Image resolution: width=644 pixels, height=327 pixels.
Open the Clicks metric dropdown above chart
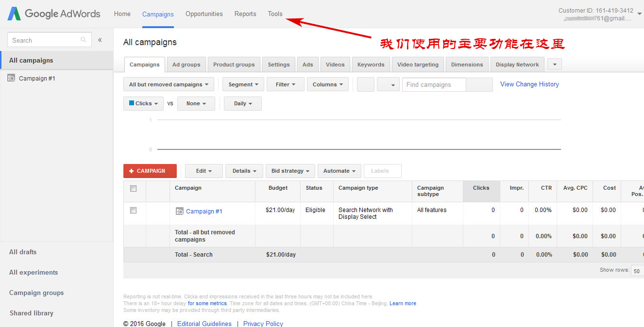tap(143, 103)
